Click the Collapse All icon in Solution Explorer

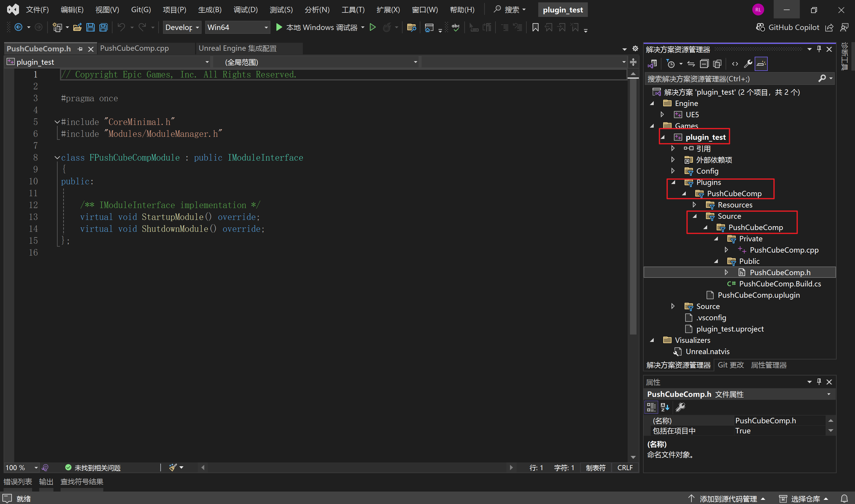point(704,64)
